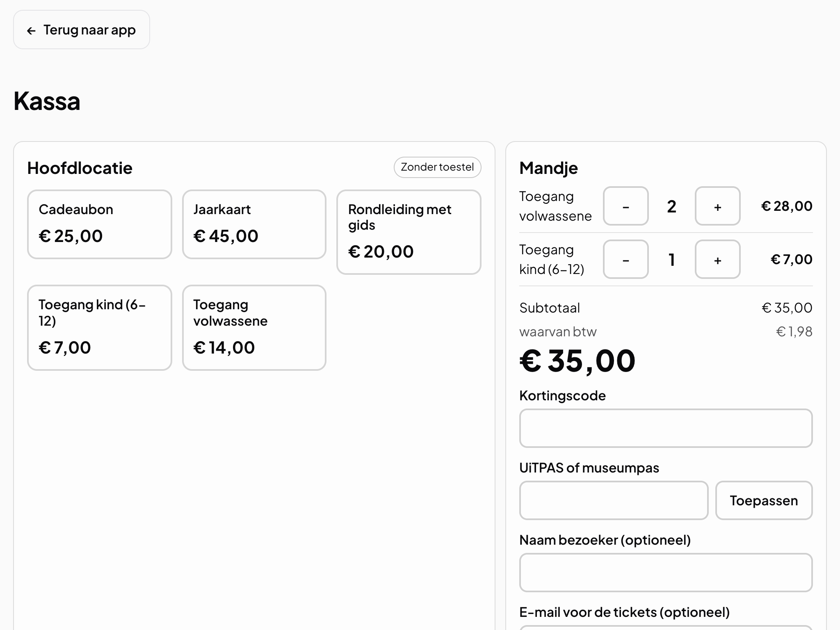Focus the Naam bezoeker input field
840x630 pixels.
[666, 573]
